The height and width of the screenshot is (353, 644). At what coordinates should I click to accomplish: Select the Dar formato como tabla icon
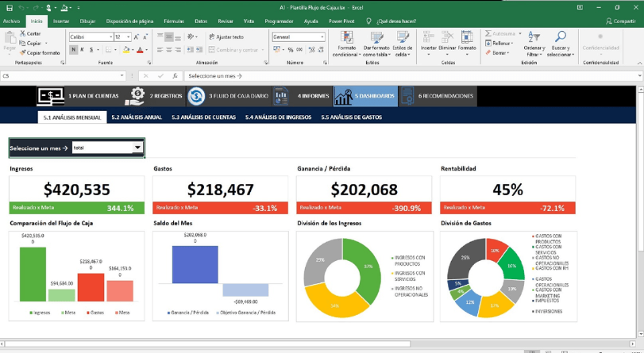click(x=376, y=37)
